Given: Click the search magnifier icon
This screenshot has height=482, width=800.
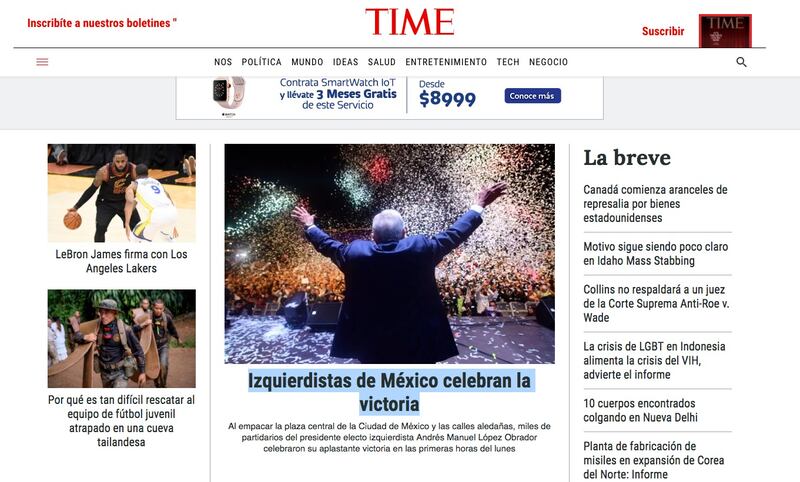Looking at the screenshot, I should 741,62.
